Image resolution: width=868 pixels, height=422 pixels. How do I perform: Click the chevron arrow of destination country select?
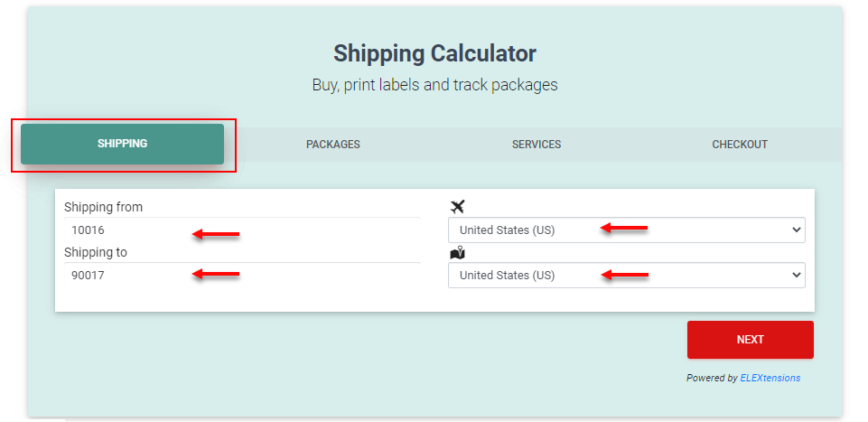pyautogui.click(x=796, y=276)
